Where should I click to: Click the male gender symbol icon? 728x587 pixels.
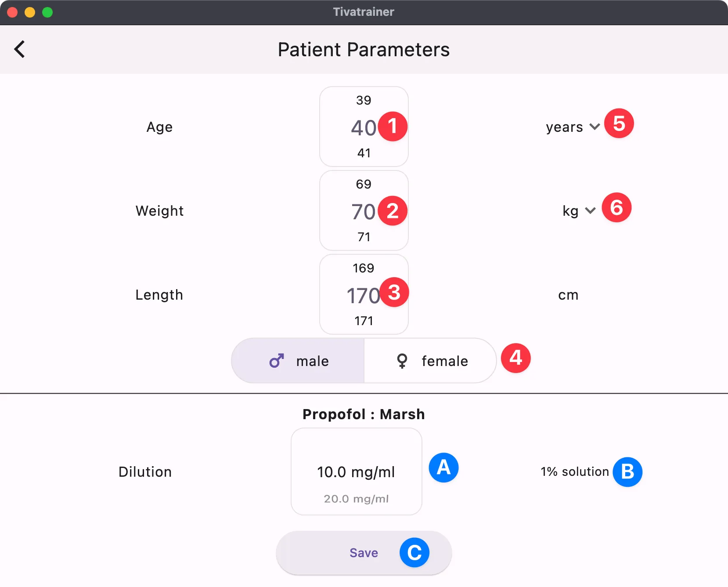coord(276,360)
